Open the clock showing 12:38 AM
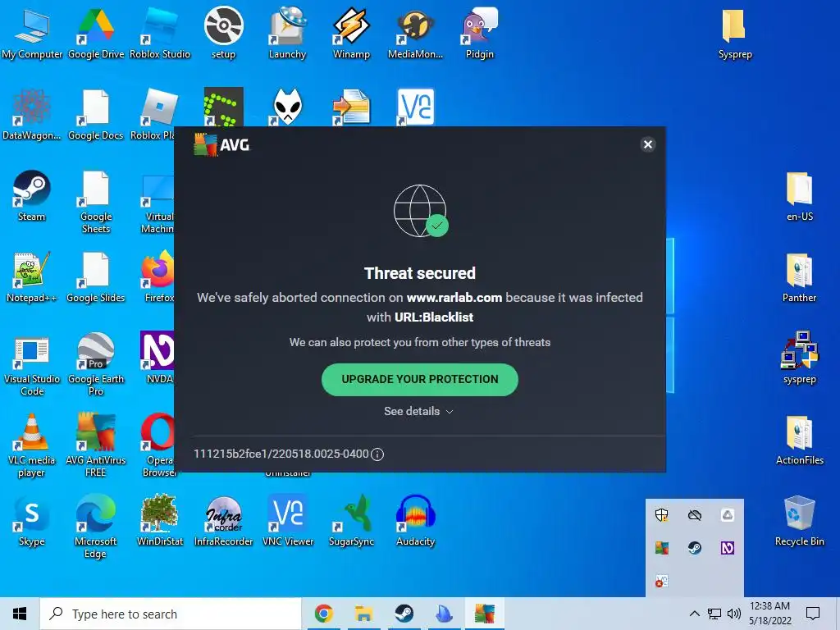The width and height of the screenshot is (840, 630). point(769,614)
